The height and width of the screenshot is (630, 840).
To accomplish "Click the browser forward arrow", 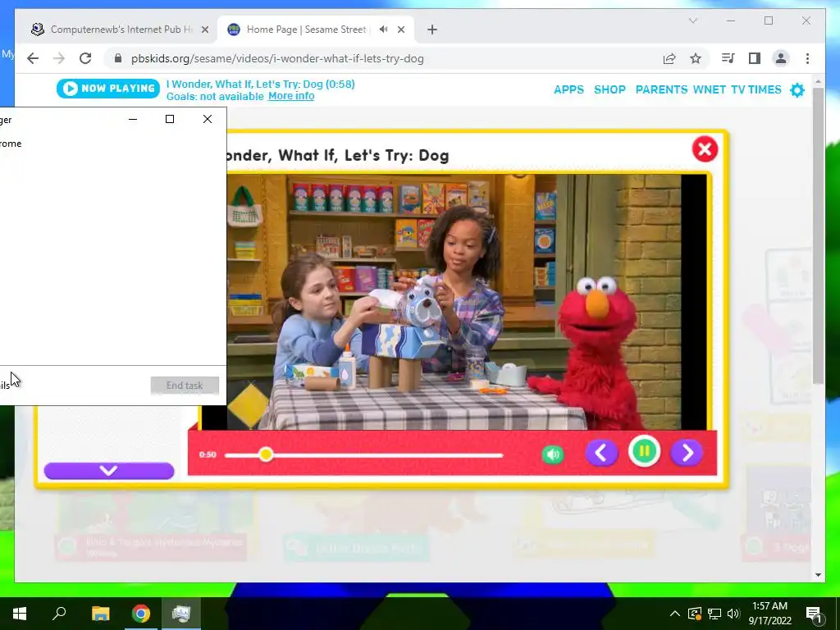I will point(59,58).
